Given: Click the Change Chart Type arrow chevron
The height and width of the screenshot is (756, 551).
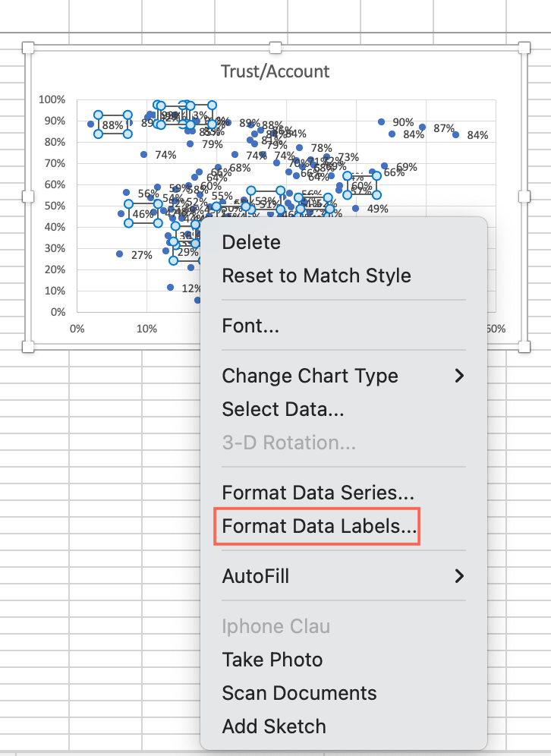Looking at the screenshot, I should coord(458,376).
